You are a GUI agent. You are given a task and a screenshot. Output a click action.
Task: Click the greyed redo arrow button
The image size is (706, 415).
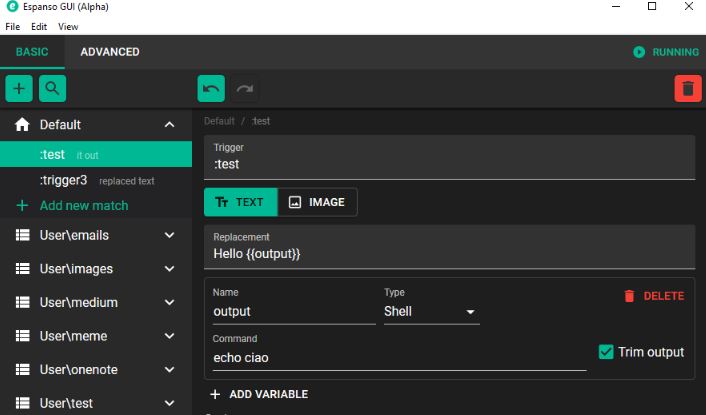click(244, 89)
